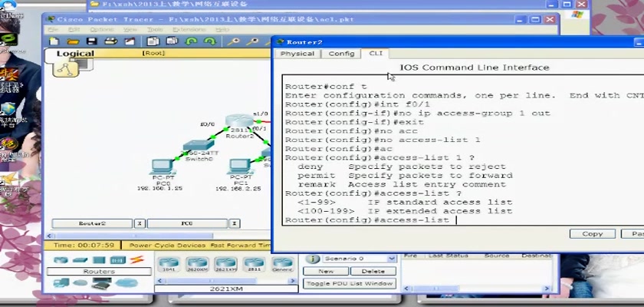Click the Zoom Reset magnifier icon
The width and height of the screenshot is (644, 307).
252,41
